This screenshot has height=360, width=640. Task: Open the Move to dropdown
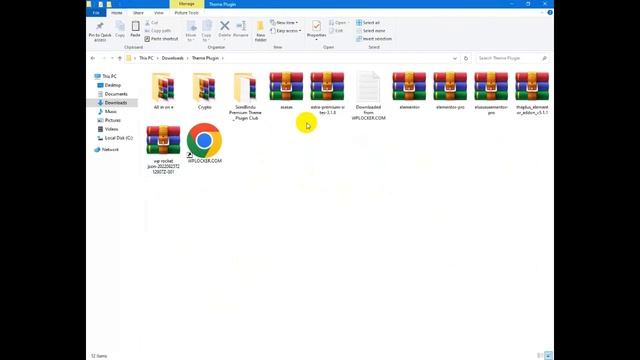(x=191, y=31)
